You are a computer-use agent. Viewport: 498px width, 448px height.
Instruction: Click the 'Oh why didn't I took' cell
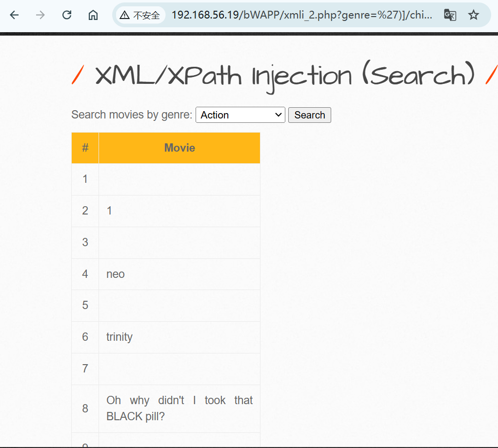coord(179,409)
